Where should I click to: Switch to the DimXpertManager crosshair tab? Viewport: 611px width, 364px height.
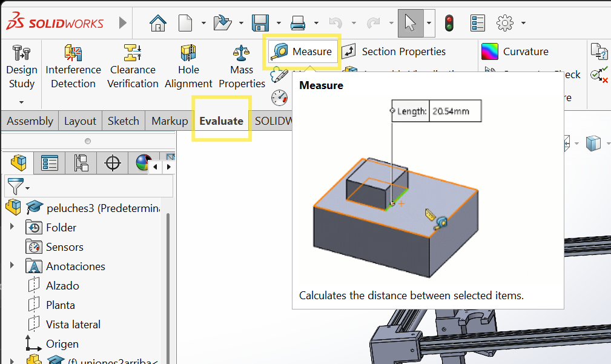[x=113, y=163]
